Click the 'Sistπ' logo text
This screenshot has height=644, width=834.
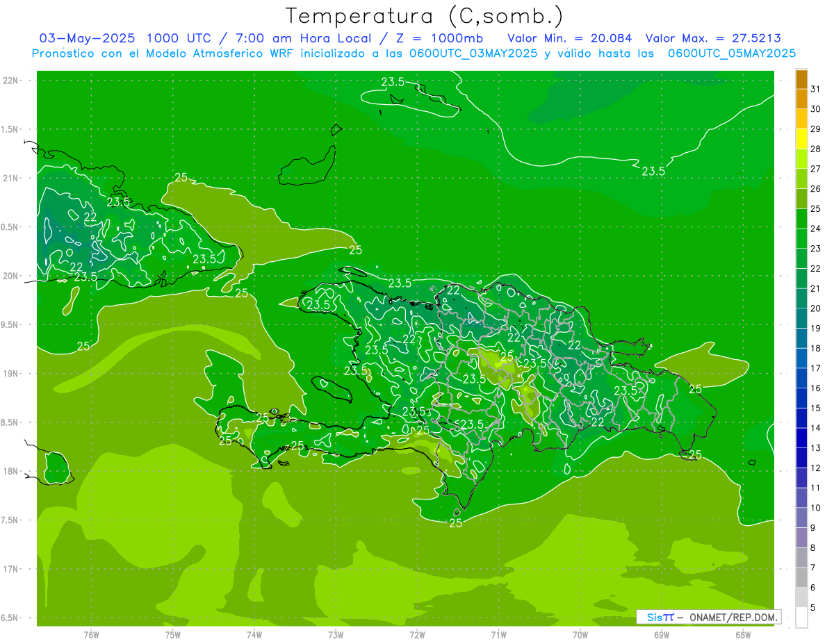[x=660, y=617]
